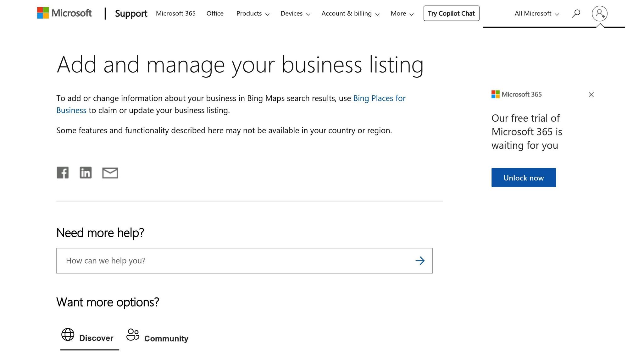This screenshot has height=362, width=644.
Task: Open the search magnifier icon
Action: coord(576,13)
